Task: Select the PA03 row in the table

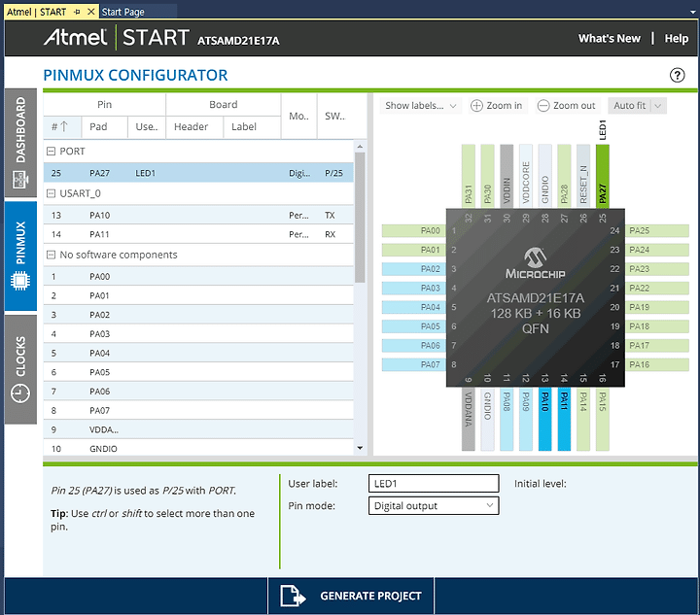Action: 198,334
